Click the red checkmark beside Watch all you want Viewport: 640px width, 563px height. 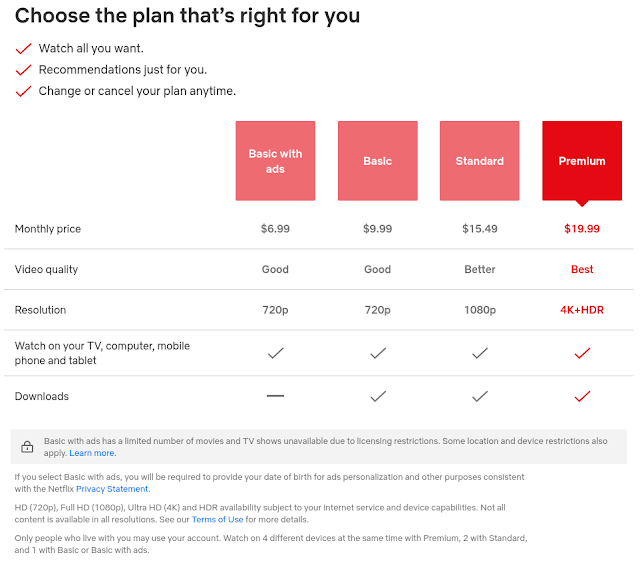[23, 49]
